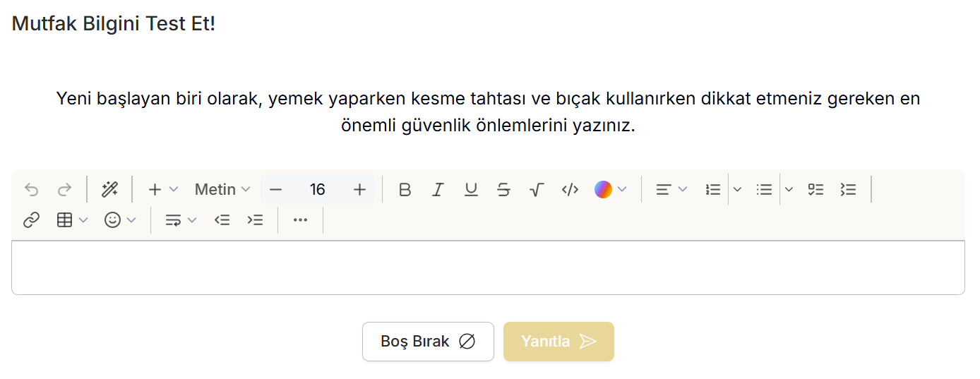Click the Boş Bırak button
The width and height of the screenshot is (980, 379).
tap(428, 342)
